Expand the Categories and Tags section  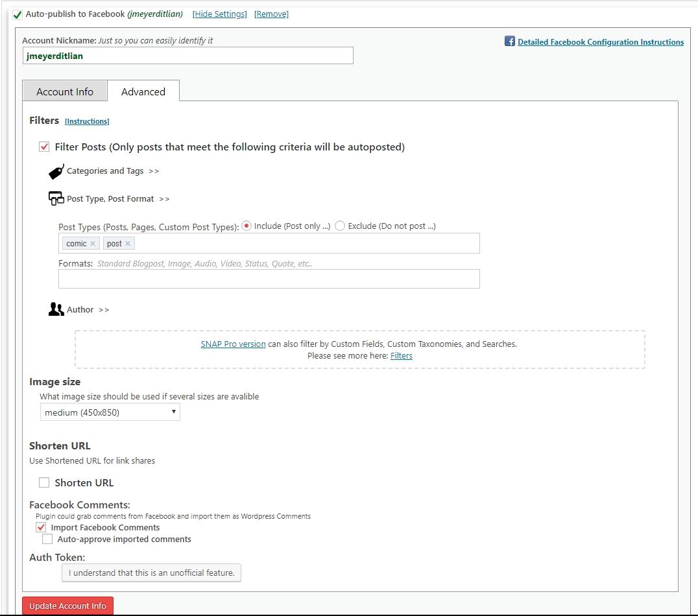pyautogui.click(x=113, y=171)
